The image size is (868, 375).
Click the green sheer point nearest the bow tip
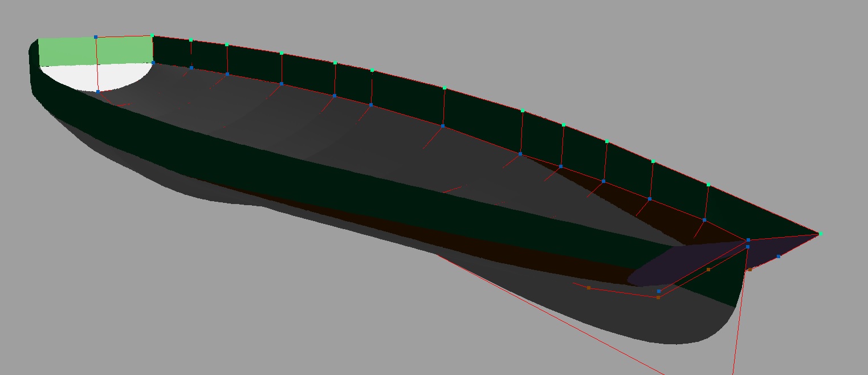pyautogui.click(x=708, y=185)
